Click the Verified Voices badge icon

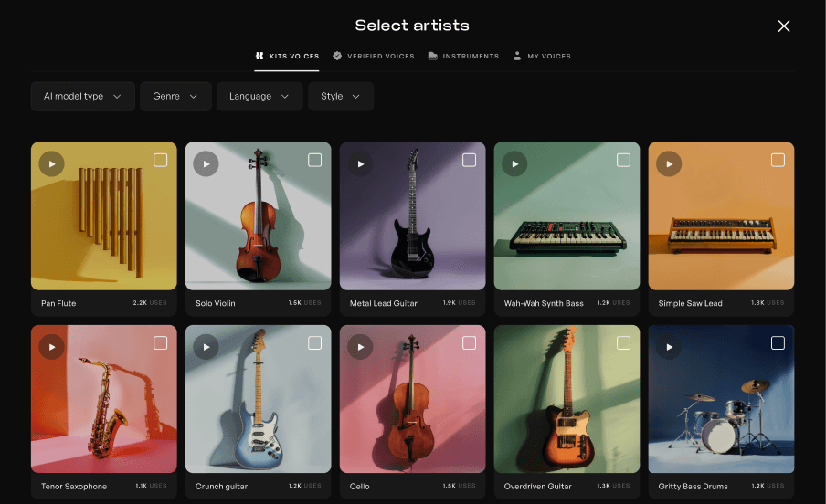pyautogui.click(x=337, y=56)
